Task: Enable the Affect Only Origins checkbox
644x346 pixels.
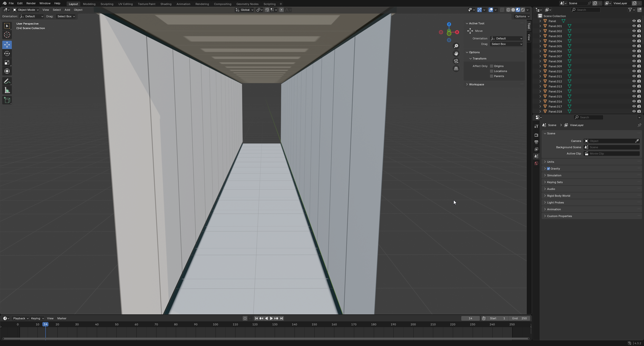Action: (x=492, y=66)
